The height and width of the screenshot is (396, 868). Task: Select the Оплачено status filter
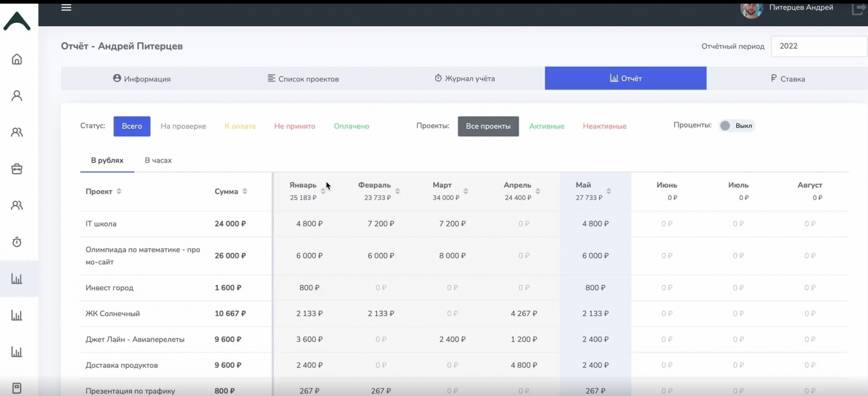[351, 126]
